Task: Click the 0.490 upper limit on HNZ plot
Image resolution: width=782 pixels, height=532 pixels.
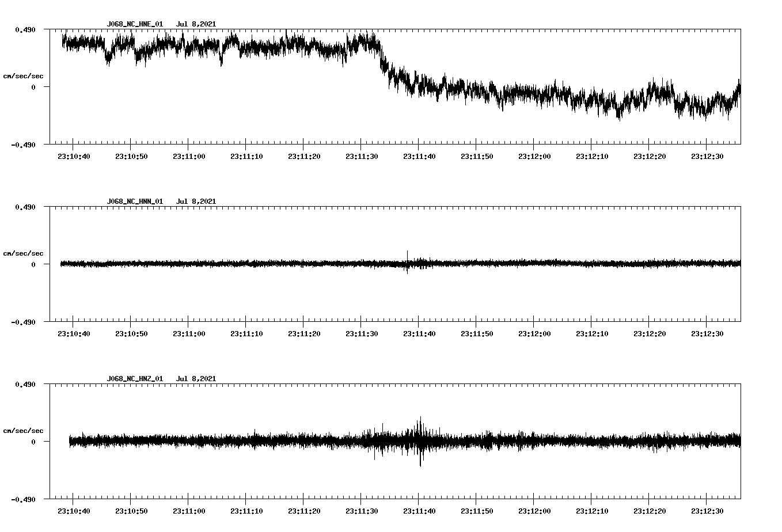Action: tap(25, 384)
